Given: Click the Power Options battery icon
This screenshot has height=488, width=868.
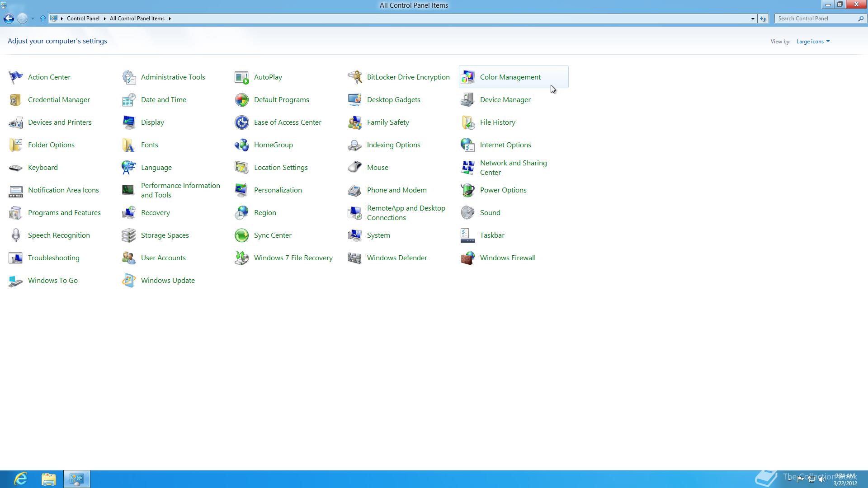Looking at the screenshot, I should [x=467, y=190].
